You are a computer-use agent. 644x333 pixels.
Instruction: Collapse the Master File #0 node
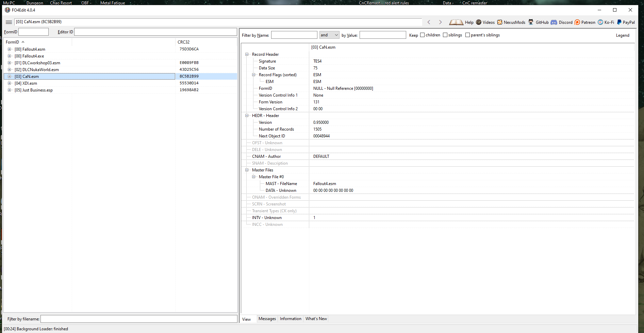pos(254,177)
